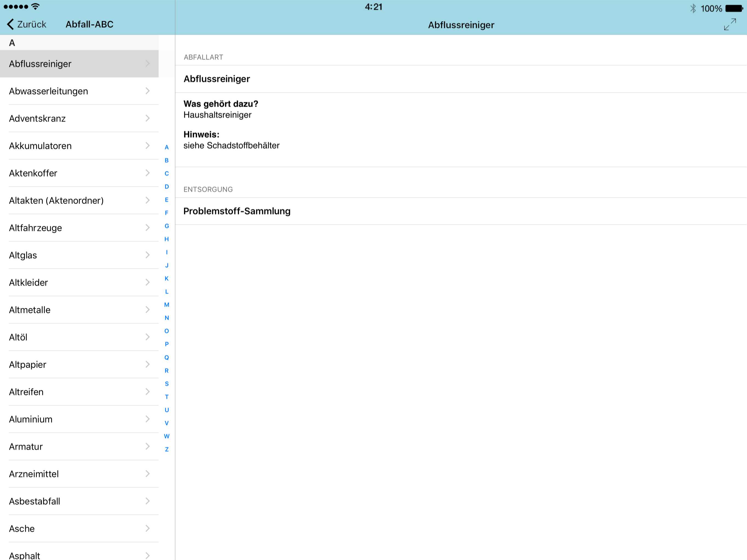Screen dimensions: 747x560
Task: Jump to index letter G
Action: click(x=167, y=226)
